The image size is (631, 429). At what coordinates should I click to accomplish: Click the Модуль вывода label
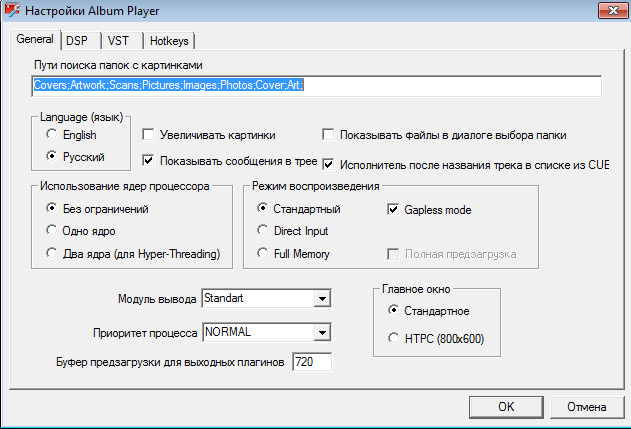[157, 299]
